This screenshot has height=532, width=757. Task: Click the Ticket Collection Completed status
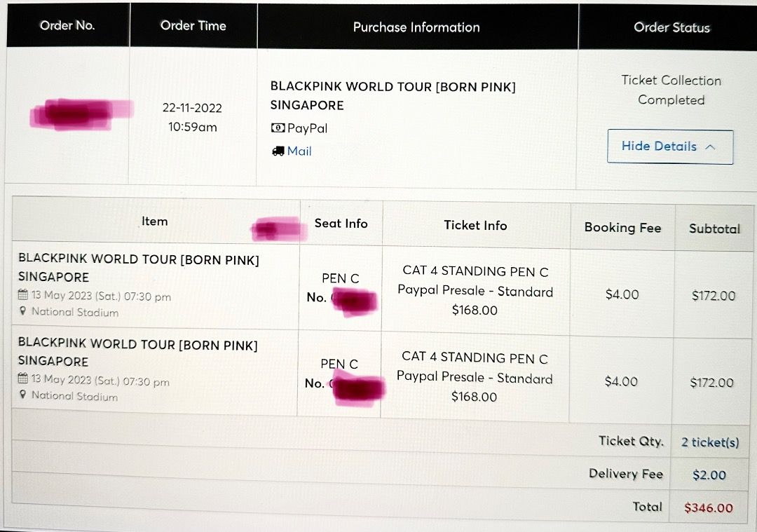[x=671, y=90]
